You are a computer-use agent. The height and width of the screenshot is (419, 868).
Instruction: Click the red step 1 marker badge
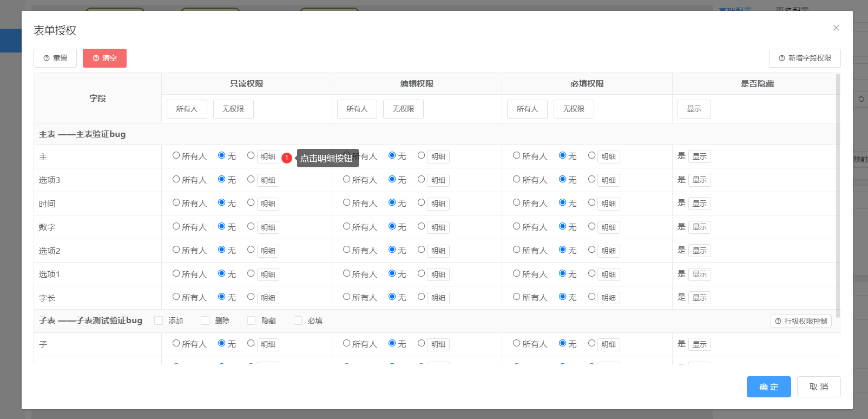tap(287, 158)
